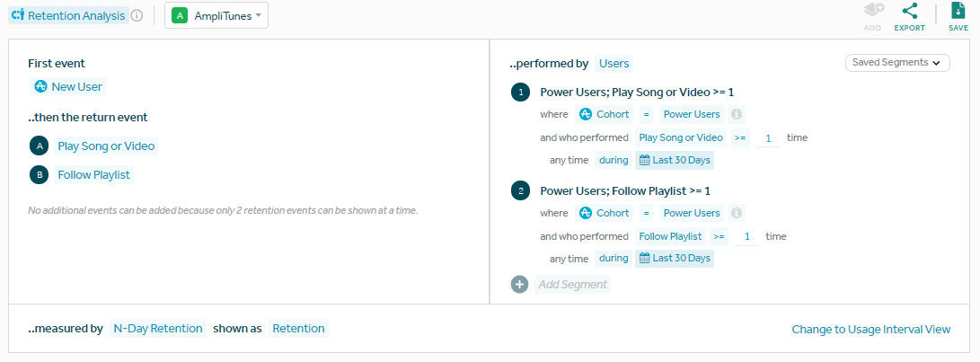The width and height of the screenshot is (980, 362).
Task: Select return event B Follow Playlist
Action: tap(93, 175)
